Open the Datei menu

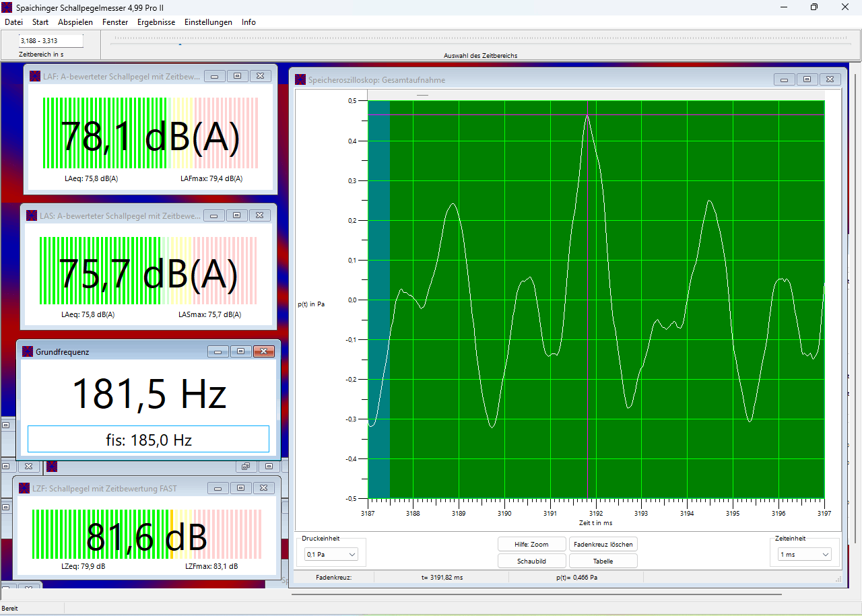click(x=13, y=22)
